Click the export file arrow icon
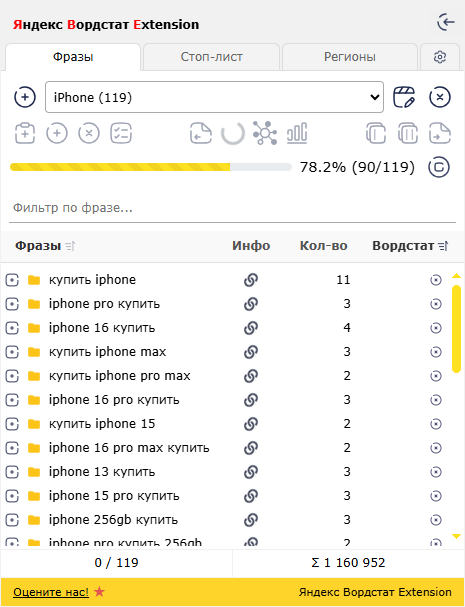Screen dimensions: 465x607 click(440, 133)
